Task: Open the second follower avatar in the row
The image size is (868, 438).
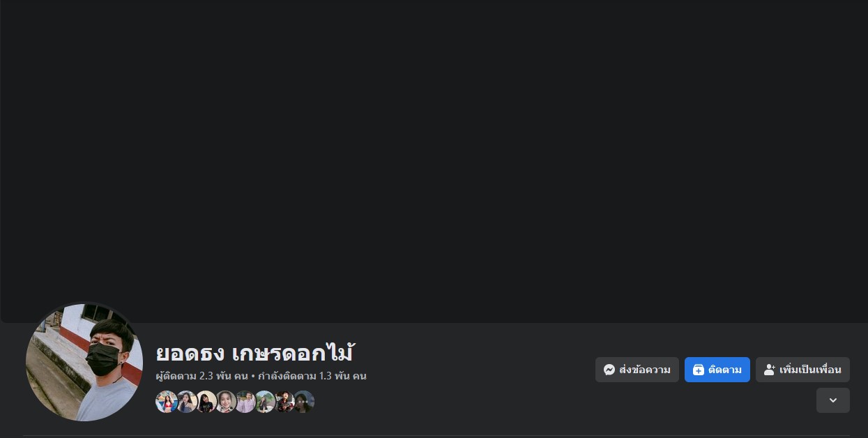Action: pos(186,402)
